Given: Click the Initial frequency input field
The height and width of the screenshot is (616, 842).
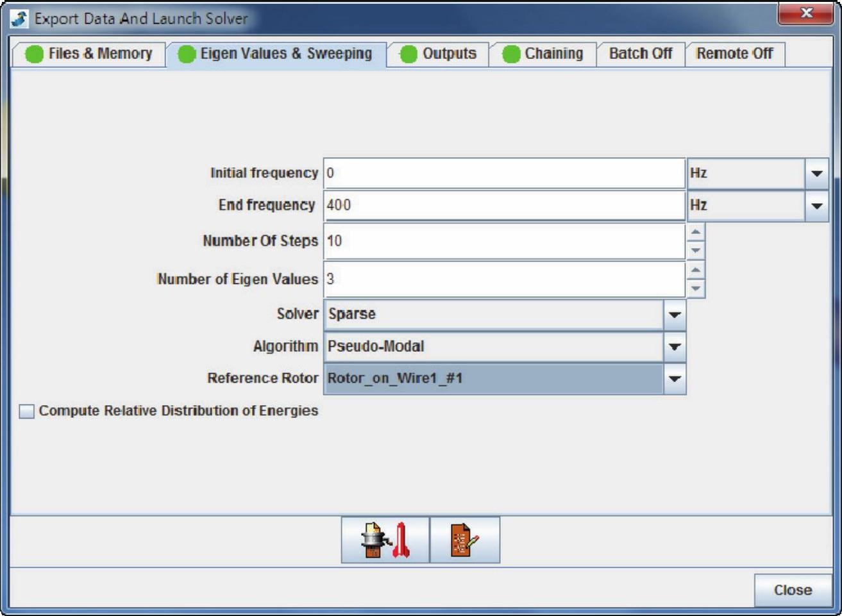Looking at the screenshot, I should pyautogui.click(x=504, y=174).
